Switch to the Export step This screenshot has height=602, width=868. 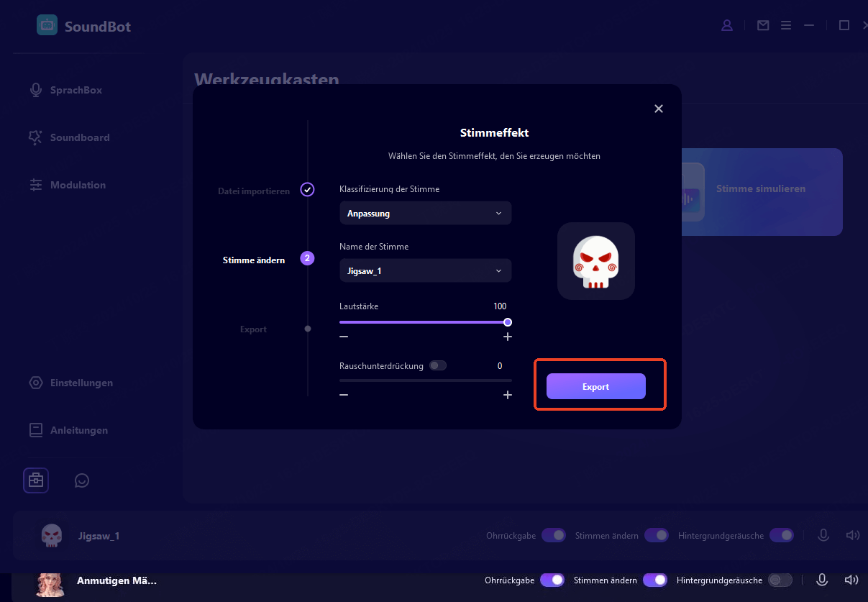(x=253, y=329)
